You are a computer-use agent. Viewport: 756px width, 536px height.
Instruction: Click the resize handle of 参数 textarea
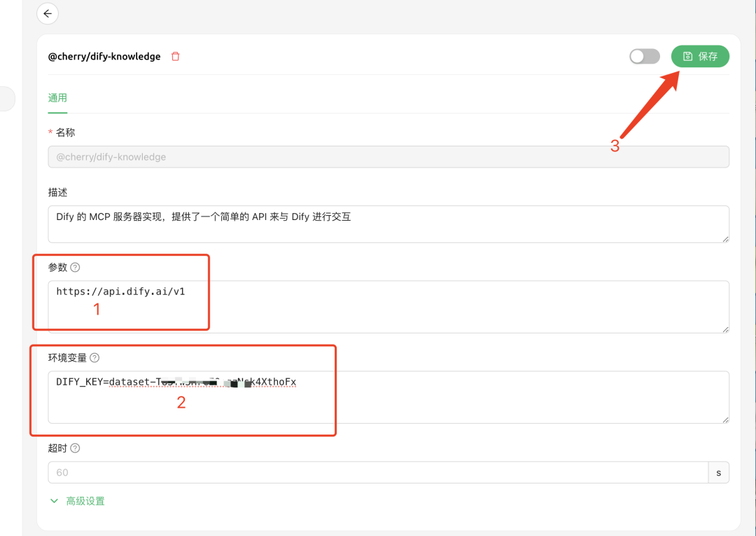click(725, 329)
